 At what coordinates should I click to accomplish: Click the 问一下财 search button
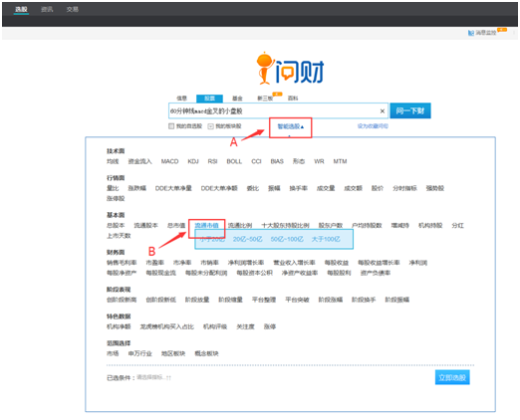(x=410, y=110)
